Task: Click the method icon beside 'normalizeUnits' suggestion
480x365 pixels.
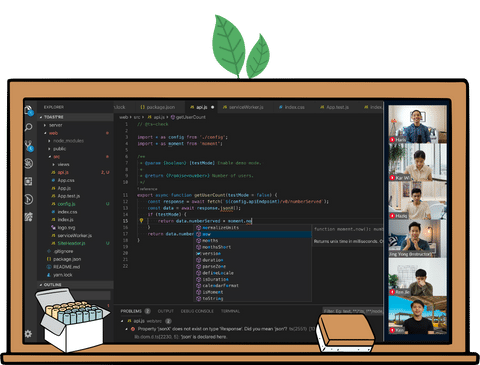Action: coord(198,228)
